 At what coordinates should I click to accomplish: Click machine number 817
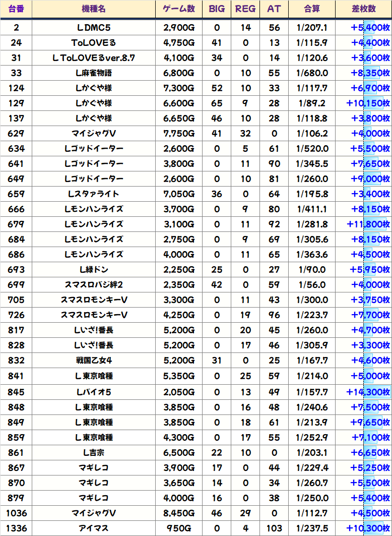click(x=16, y=330)
